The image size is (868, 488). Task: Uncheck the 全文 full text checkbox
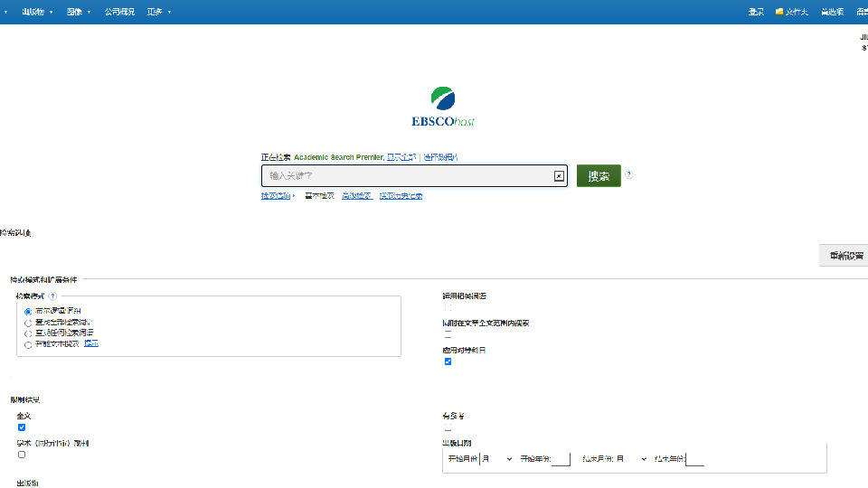tap(22, 427)
